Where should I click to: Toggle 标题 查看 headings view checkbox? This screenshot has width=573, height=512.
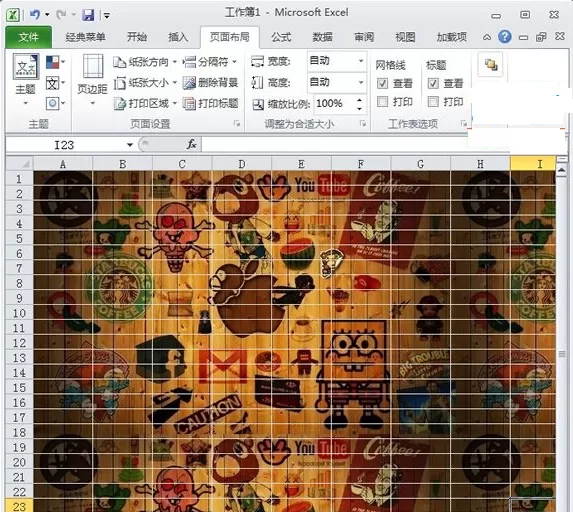point(433,84)
